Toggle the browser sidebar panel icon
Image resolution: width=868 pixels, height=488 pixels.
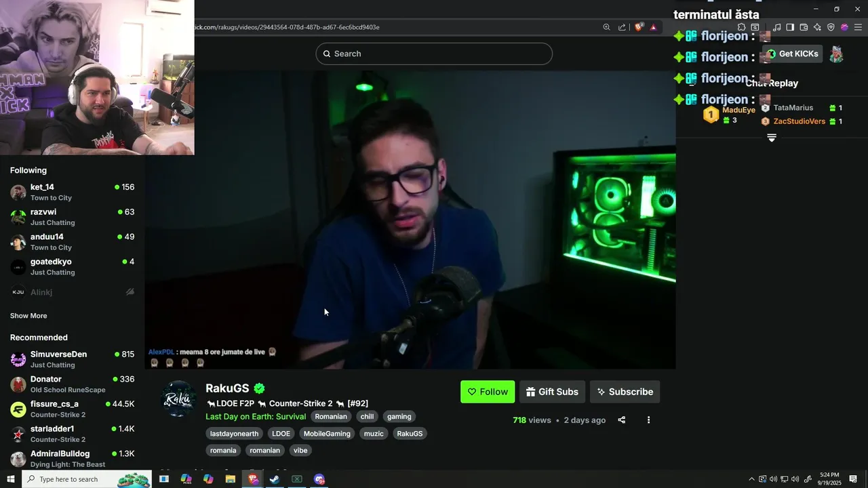pos(790,27)
